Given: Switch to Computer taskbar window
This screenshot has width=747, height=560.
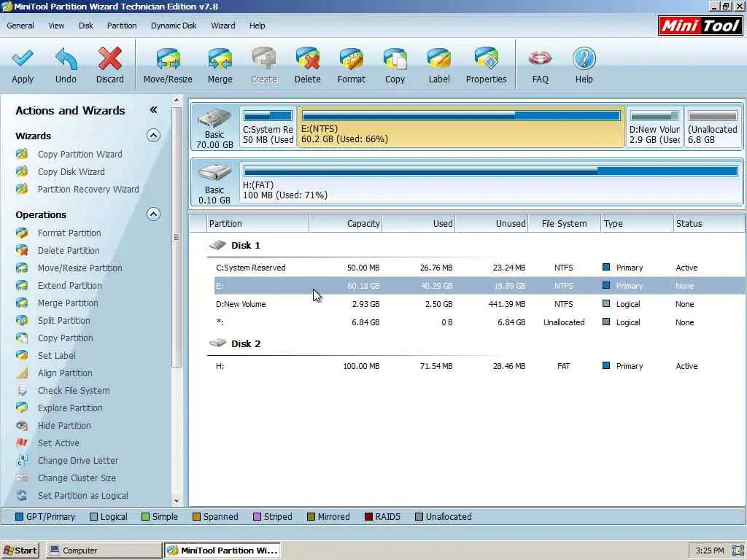Looking at the screenshot, I should tap(104, 551).
